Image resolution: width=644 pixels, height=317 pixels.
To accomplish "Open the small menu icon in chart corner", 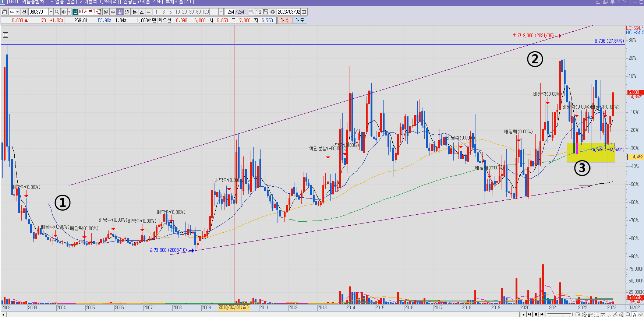I will [5, 35].
